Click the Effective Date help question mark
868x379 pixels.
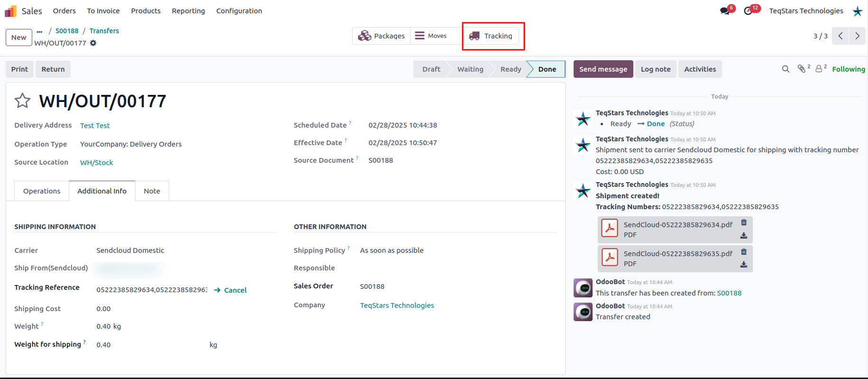(346, 140)
